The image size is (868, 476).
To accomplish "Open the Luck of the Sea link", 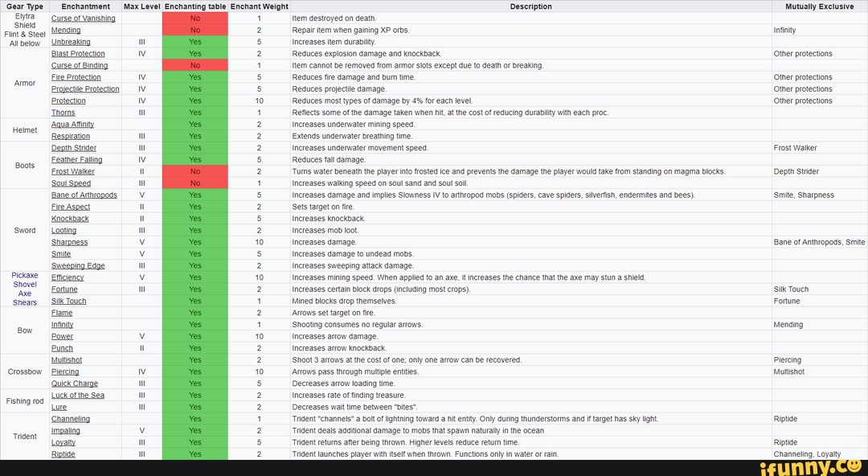I will 78,395.
